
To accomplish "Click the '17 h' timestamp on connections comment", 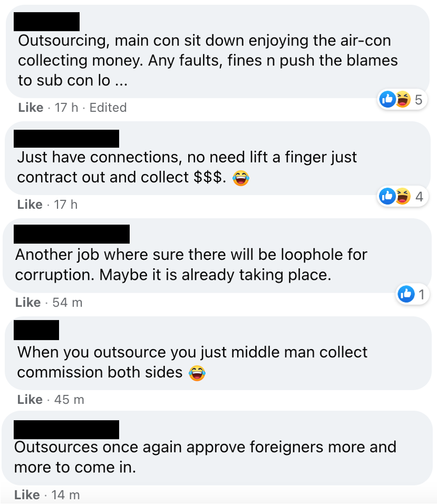I will (65, 205).
